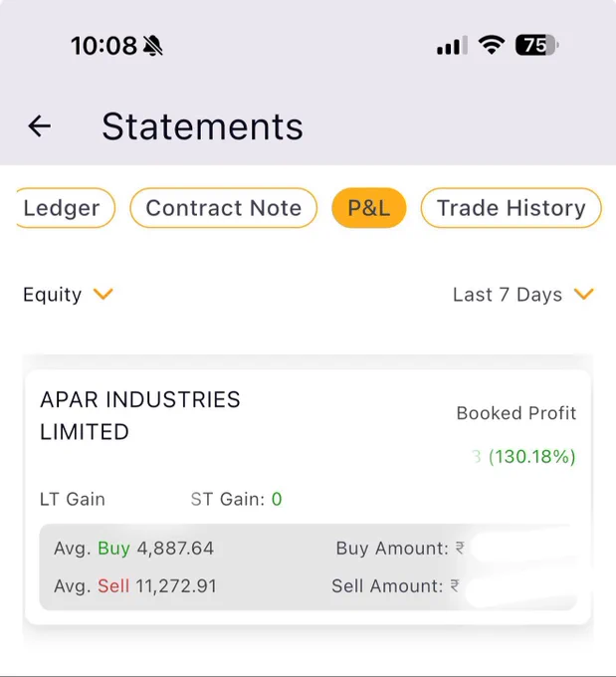Go back using the arrow icon
The image size is (616, 677).
point(39,126)
